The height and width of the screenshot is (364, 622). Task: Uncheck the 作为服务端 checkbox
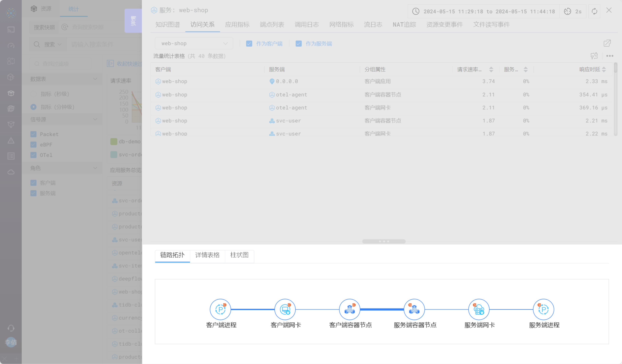coord(299,44)
